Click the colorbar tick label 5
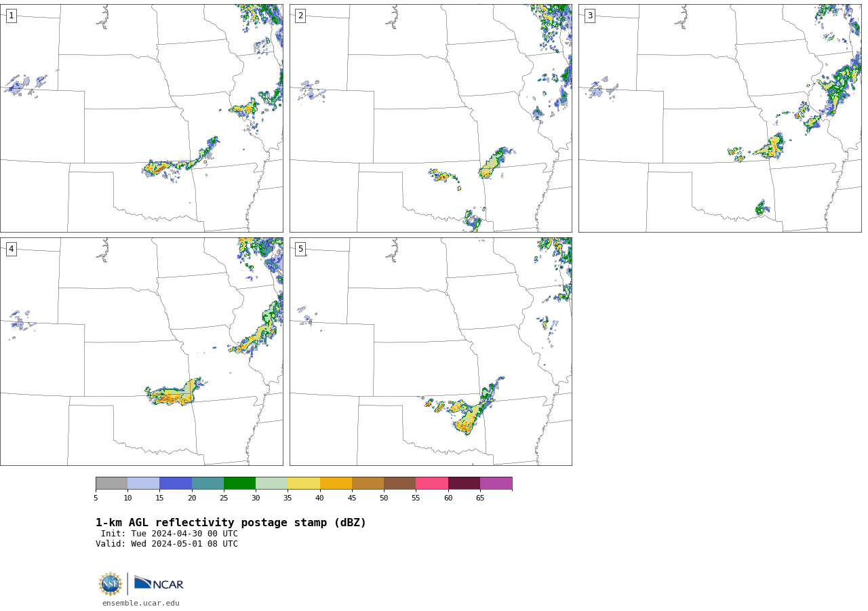Viewport: 868px width, 611px height. click(96, 498)
